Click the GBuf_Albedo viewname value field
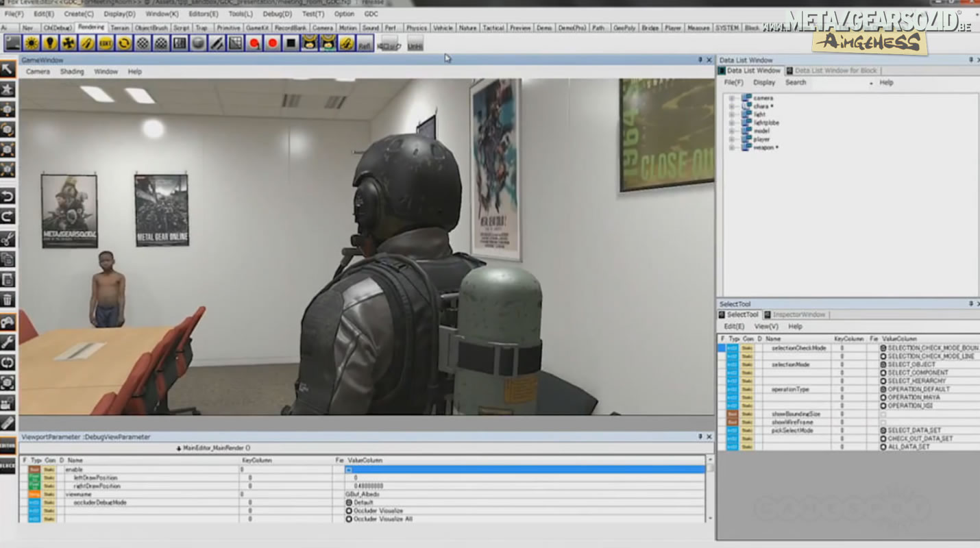980x548 pixels. [x=524, y=494]
